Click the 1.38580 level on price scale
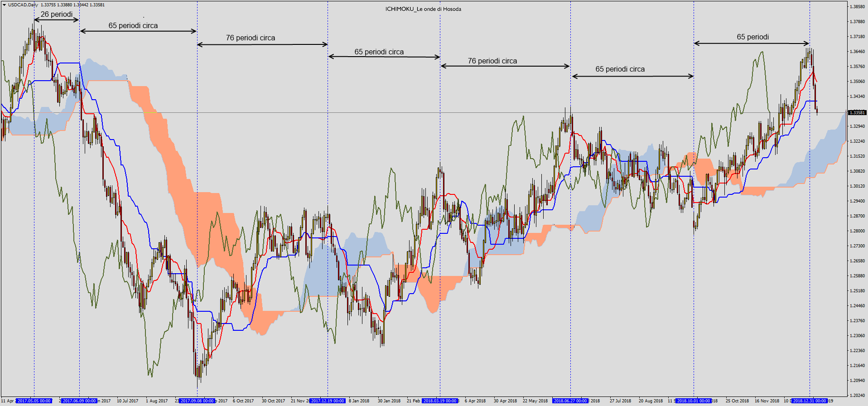The height and width of the screenshot is (406, 868). tap(857, 7)
